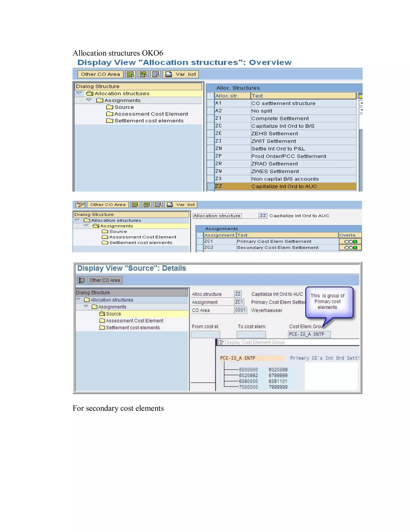
Task: Select highlighted Assignments folder in second screen tree
Action: click(x=113, y=226)
